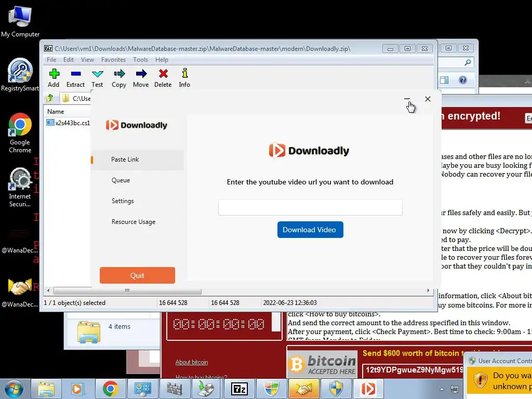532x399 pixels.
Task: Open the Help menu in 7-Zip
Action: pyautogui.click(x=162, y=60)
